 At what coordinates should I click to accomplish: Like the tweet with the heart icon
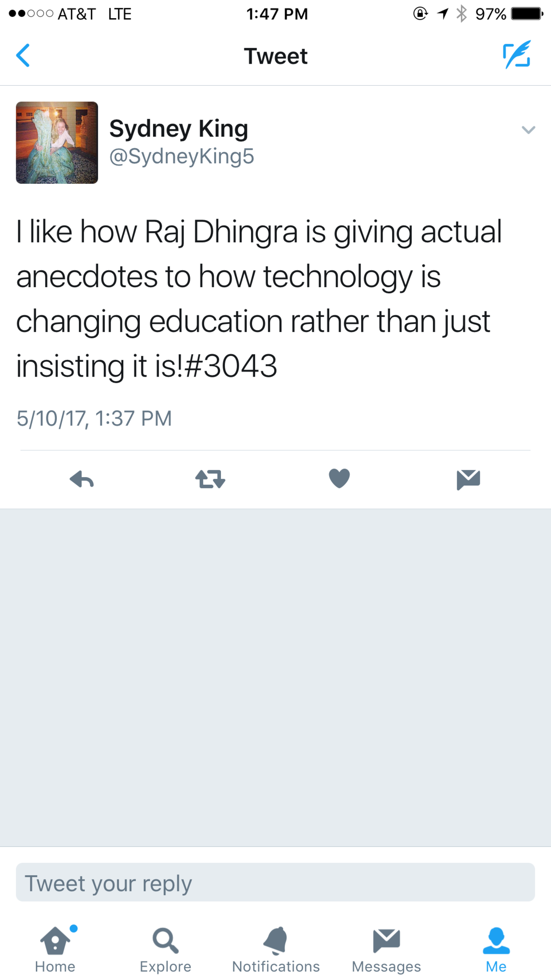pyautogui.click(x=340, y=479)
